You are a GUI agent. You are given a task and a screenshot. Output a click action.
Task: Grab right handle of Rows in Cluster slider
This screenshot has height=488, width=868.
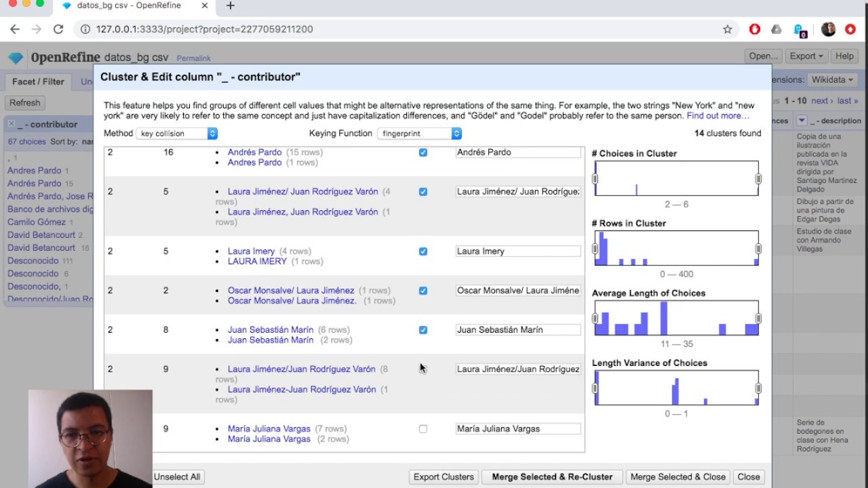tap(758, 249)
